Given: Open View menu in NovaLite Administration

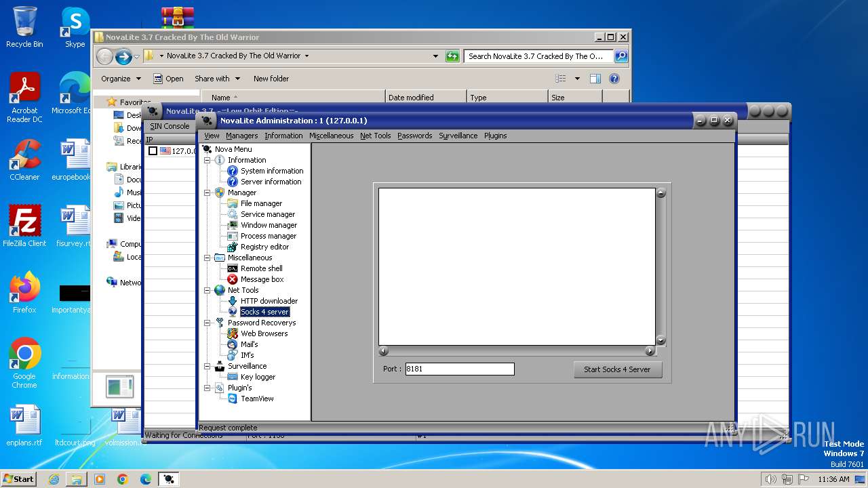Looking at the screenshot, I should [212, 136].
